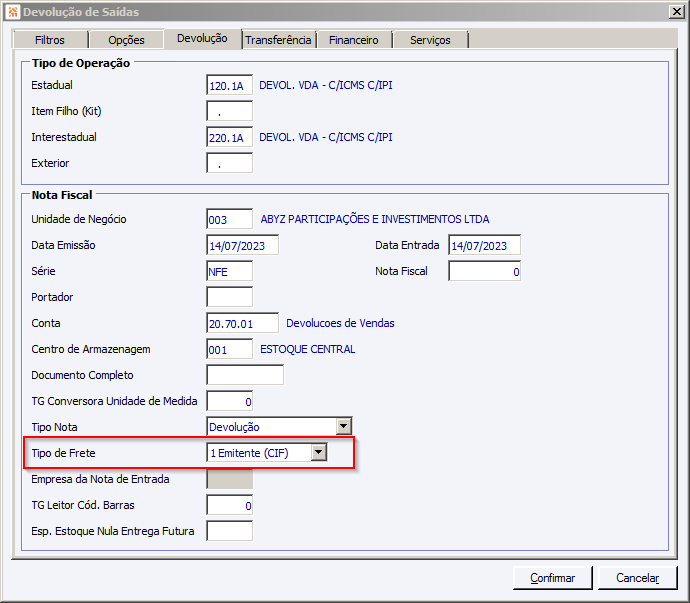
Task: Click the Estadual description DEVOL. VDA text
Action: click(x=326, y=85)
